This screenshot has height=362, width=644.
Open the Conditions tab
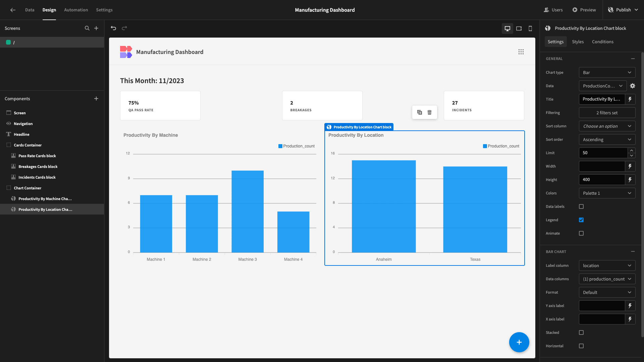pos(602,42)
